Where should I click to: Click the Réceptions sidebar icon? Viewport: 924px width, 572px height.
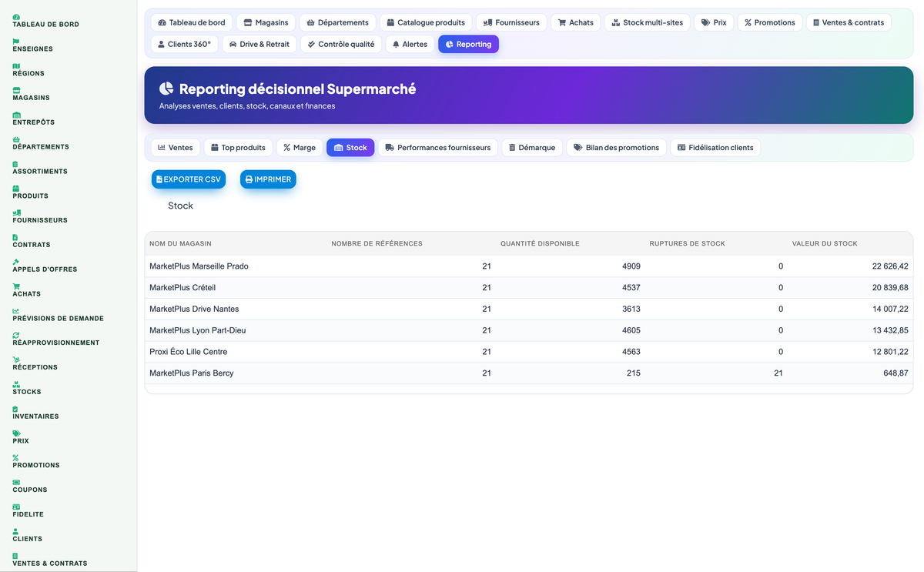[x=16, y=360]
